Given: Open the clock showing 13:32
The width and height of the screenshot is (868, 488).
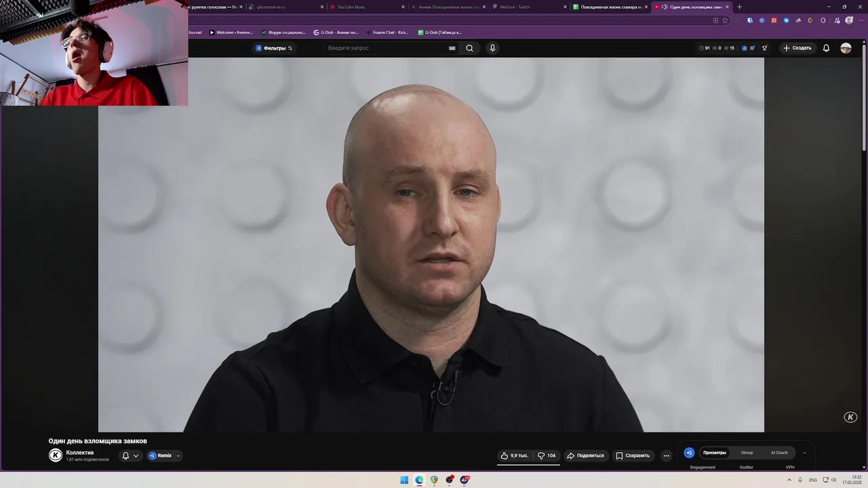Looking at the screenshot, I should click(x=852, y=480).
